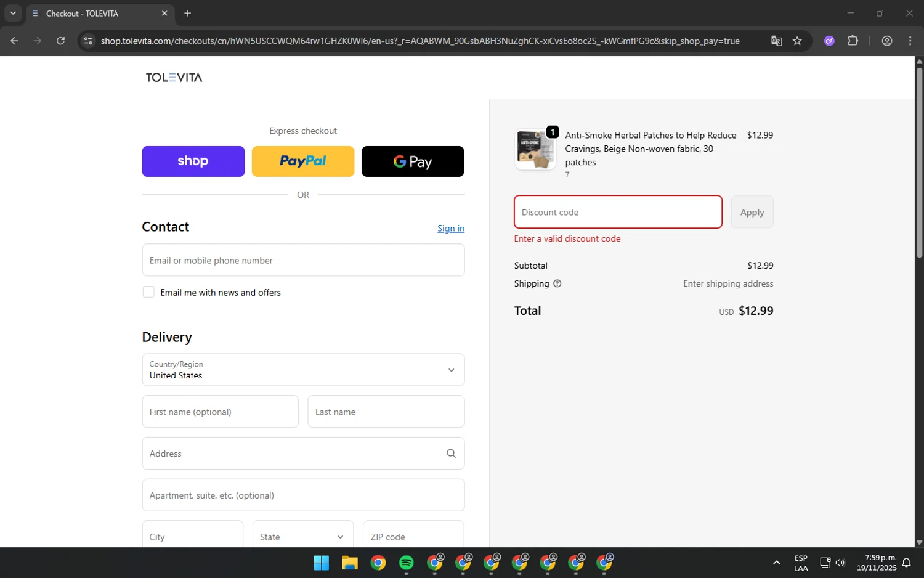Open clock showing 7:59 p.m.
This screenshot has width=924, height=578.
click(877, 563)
